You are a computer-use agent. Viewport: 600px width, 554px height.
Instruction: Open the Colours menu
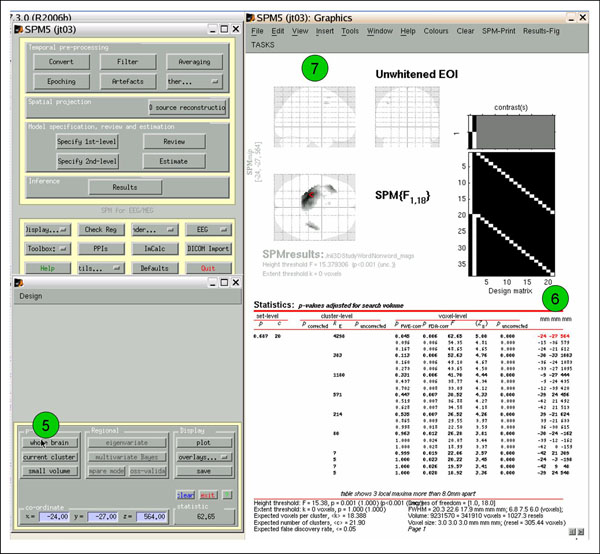pyautogui.click(x=436, y=31)
